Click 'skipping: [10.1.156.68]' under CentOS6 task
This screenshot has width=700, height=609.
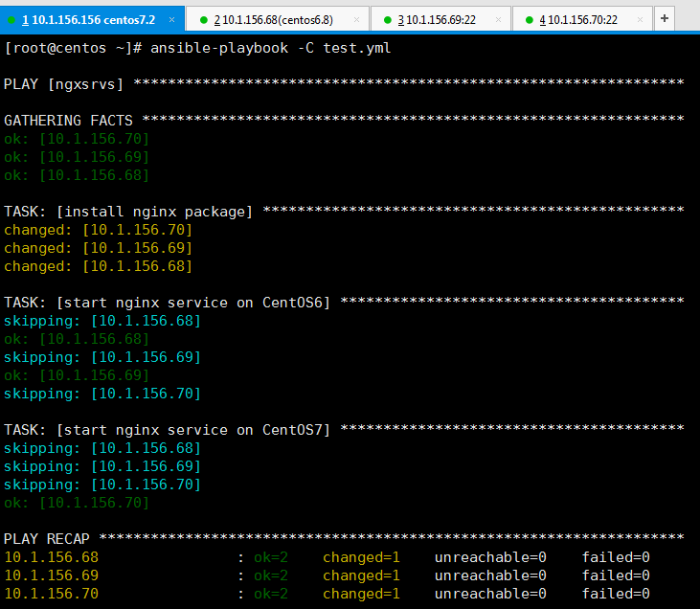tap(102, 321)
